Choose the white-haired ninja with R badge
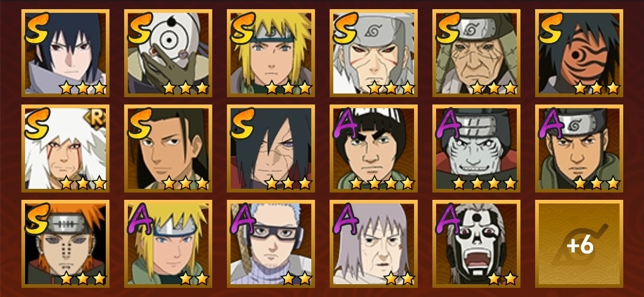Image resolution: width=644 pixels, height=297 pixels. [x=65, y=148]
